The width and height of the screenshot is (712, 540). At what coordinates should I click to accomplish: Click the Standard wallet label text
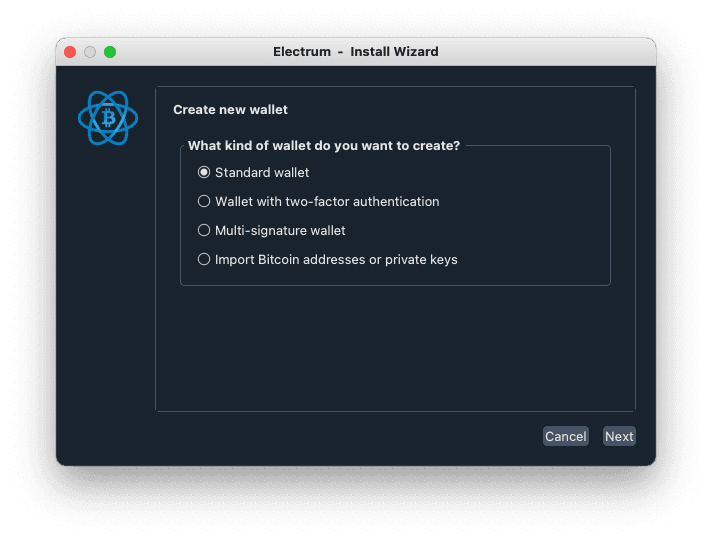[x=262, y=173]
